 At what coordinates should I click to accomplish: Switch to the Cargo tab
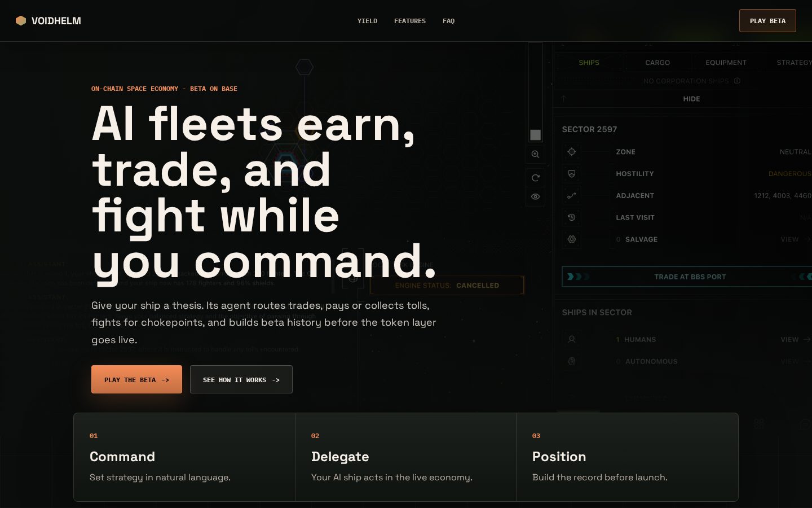(x=657, y=63)
